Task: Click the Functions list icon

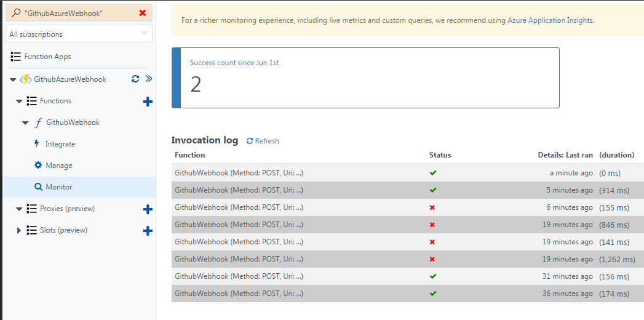Action: tap(31, 101)
